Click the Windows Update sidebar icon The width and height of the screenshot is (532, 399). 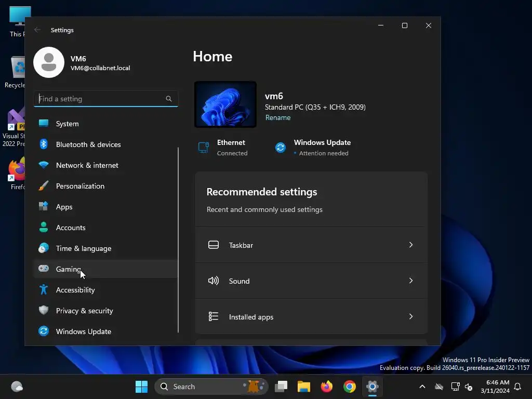[x=44, y=331]
